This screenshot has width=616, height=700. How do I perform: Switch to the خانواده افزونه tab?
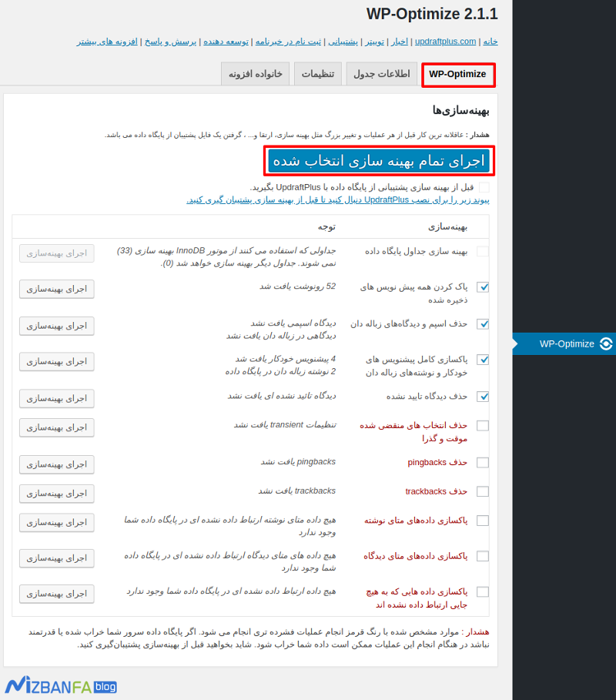click(x=256, y=74)
